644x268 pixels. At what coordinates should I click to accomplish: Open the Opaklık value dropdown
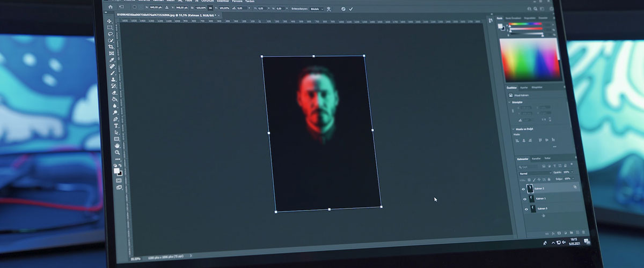tap(568, 172)
